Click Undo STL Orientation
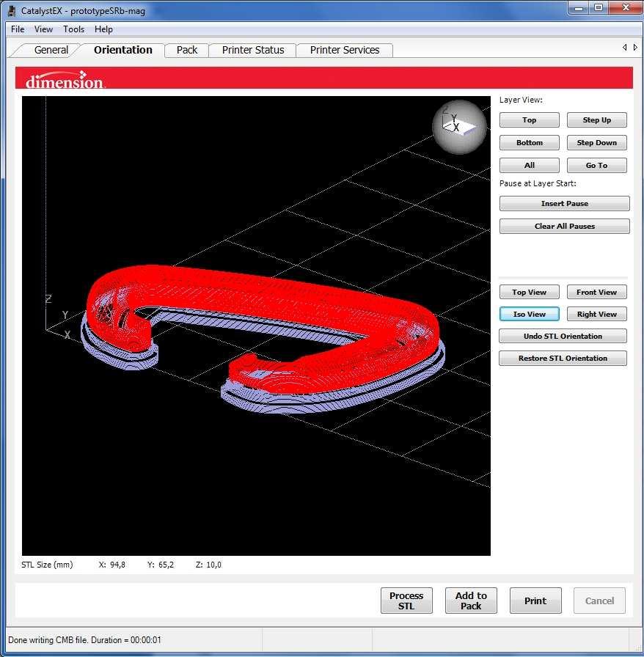This screenshot has height=657, width=644. (563, 336)
